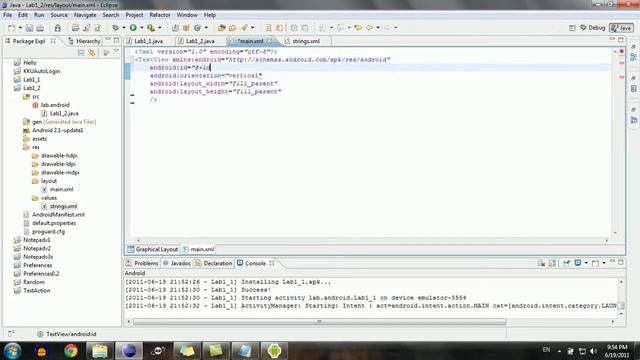Screen dimensions: 640x360
Task: Toggle Link with Editor in Package Explorer
Action: point(91,53)
